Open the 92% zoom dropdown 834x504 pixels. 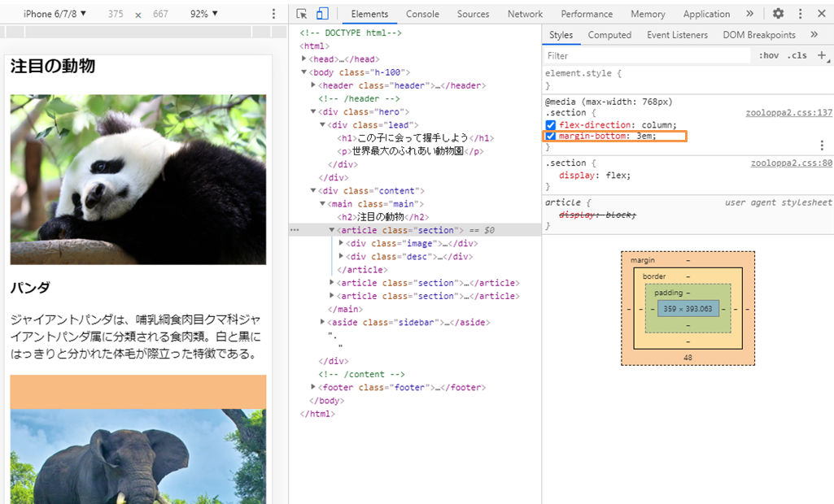point(203,14)
